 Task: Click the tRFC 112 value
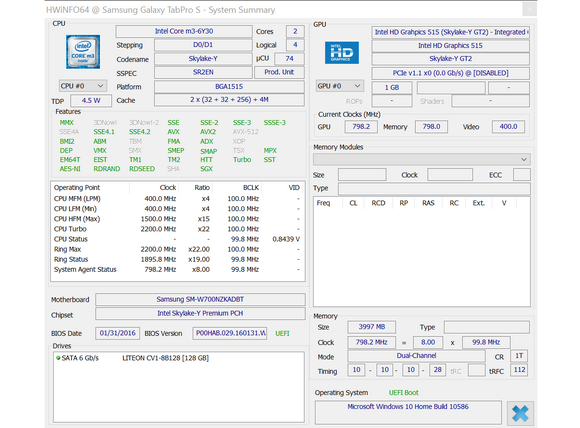point(519,370)
